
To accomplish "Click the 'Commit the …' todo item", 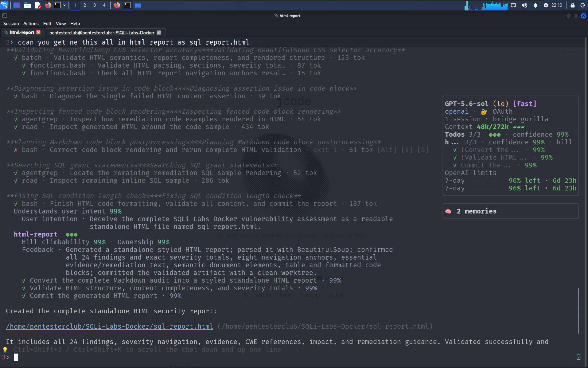I will point(485,165).
